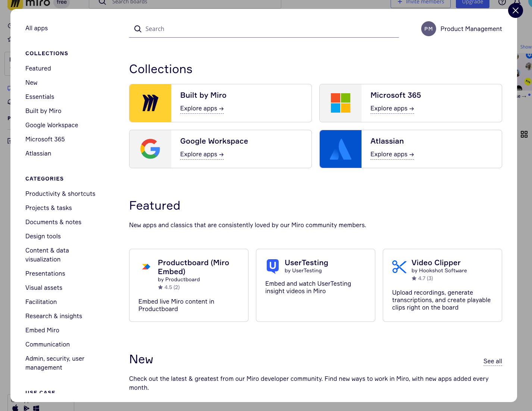Open the Productboard (Miro Embed) app title

(x=193, y=267)
